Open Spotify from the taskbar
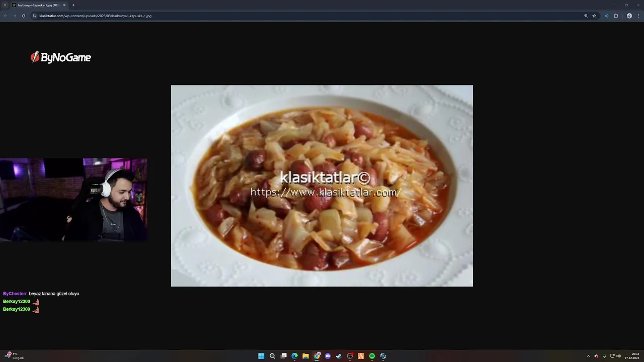 point(372,356)
